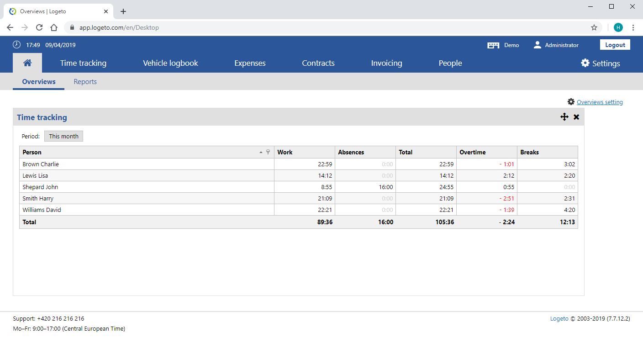The width and height of the screenshot is (643, 364).
Task: Click the Logout button
Action: (615, 45)
